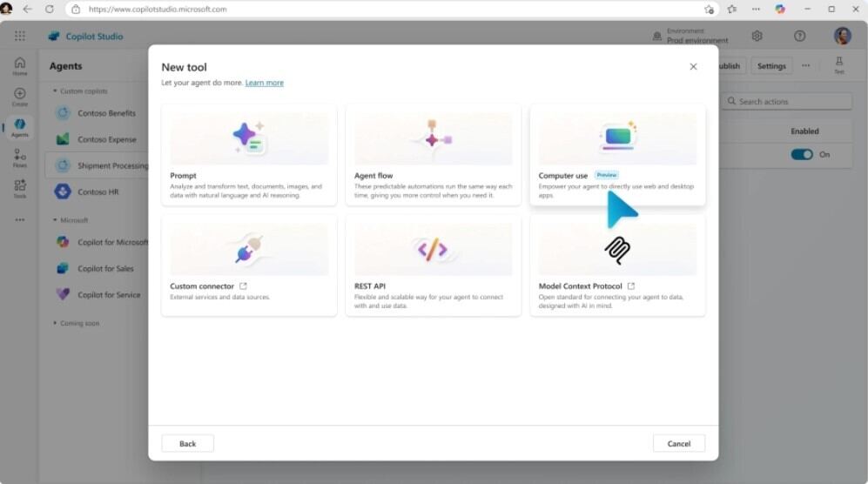Screen dimensions: 868x484
Task: Click the app launcher waffle icon
Action: click(x=20, y=36)
